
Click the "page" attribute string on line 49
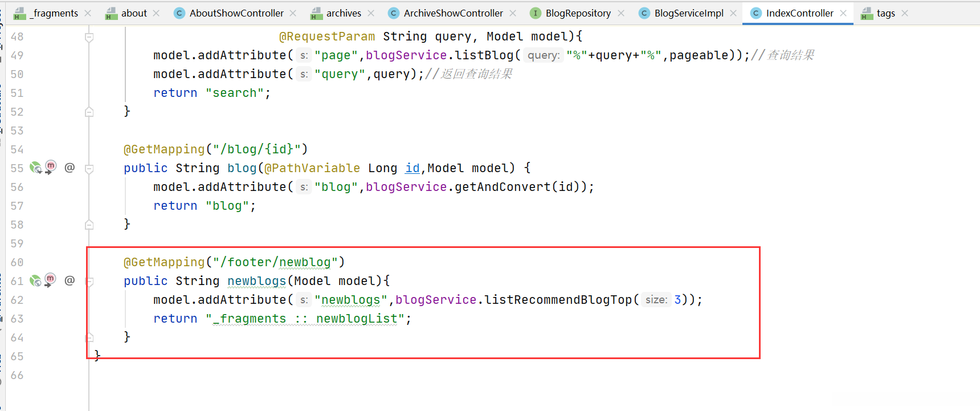click(x=336, y=55)
